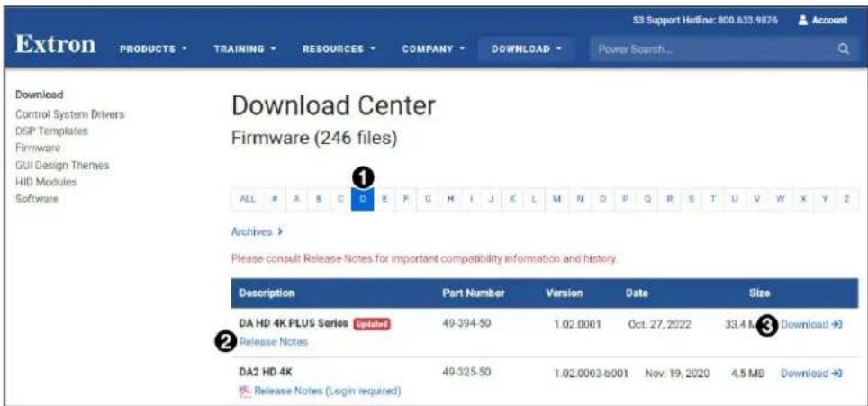Open DA2 HD 4K Release Notes (Login required)

point(327,392)
